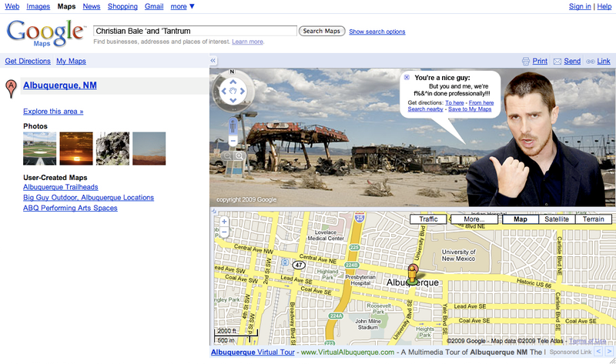
Task: Click the route 47 shield on map
Action: coord(299,265)
